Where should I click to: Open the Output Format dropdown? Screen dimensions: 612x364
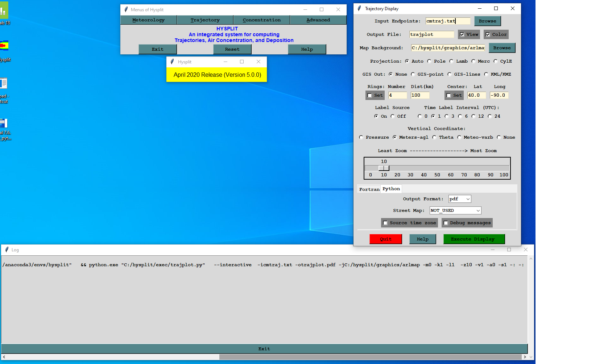point(460,199)
